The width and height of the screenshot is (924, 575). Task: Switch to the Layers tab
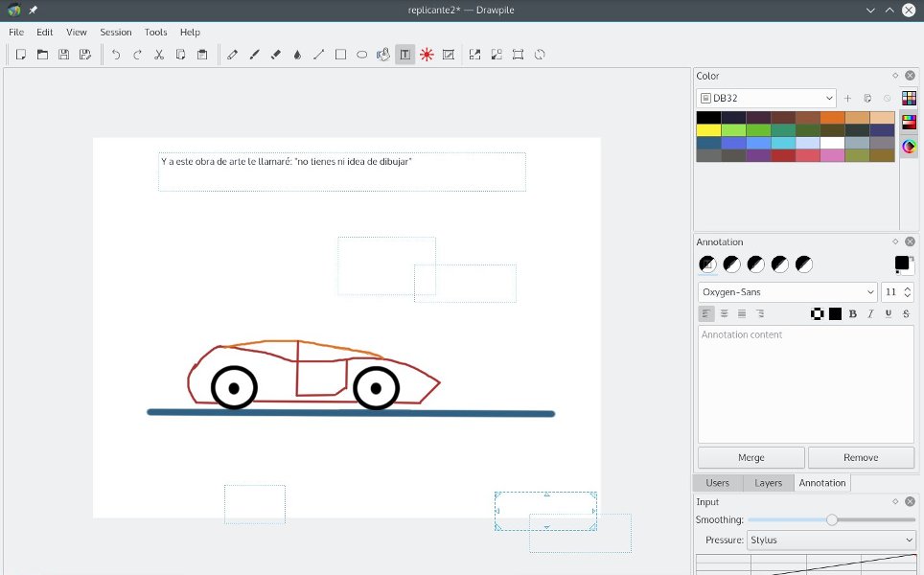point(767,482)
